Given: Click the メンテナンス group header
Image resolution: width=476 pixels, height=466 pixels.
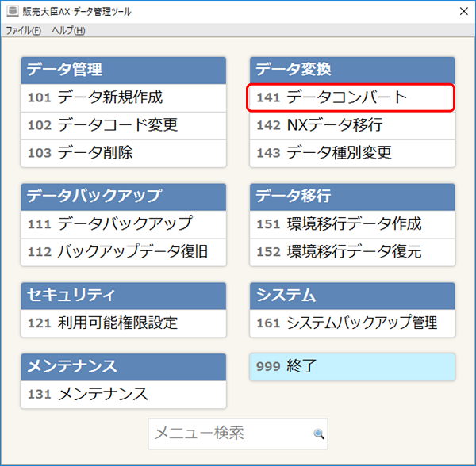Looking at the screenshot, I should click(123, 367).
